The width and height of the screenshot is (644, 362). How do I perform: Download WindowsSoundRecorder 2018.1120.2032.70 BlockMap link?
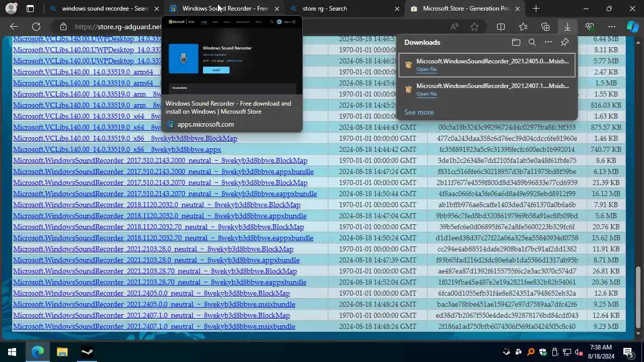click(158, 227)
